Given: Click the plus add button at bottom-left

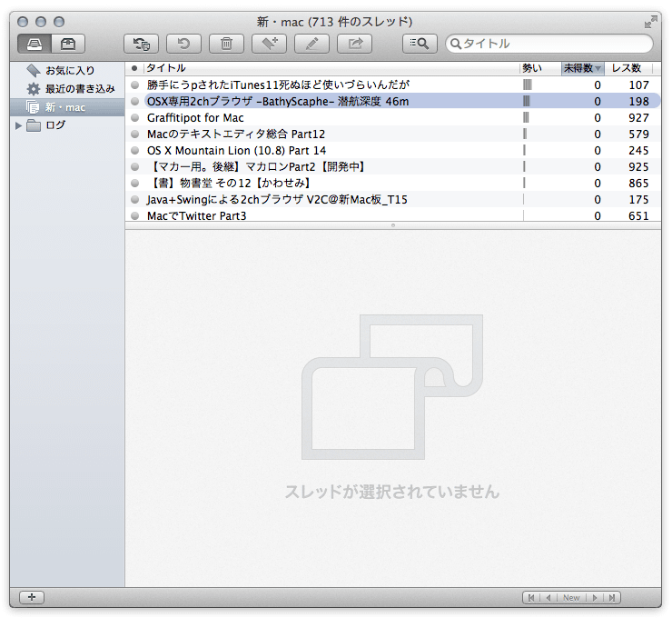Looking at the screenshot, I should coord(32,597).
